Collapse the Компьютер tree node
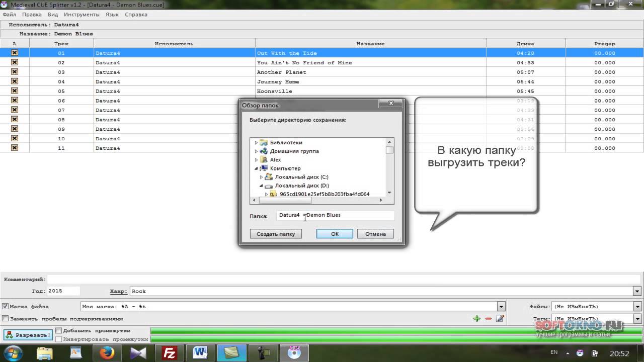Image resolution: width=644 pixels, height=362 pixels. coord(256,168)
